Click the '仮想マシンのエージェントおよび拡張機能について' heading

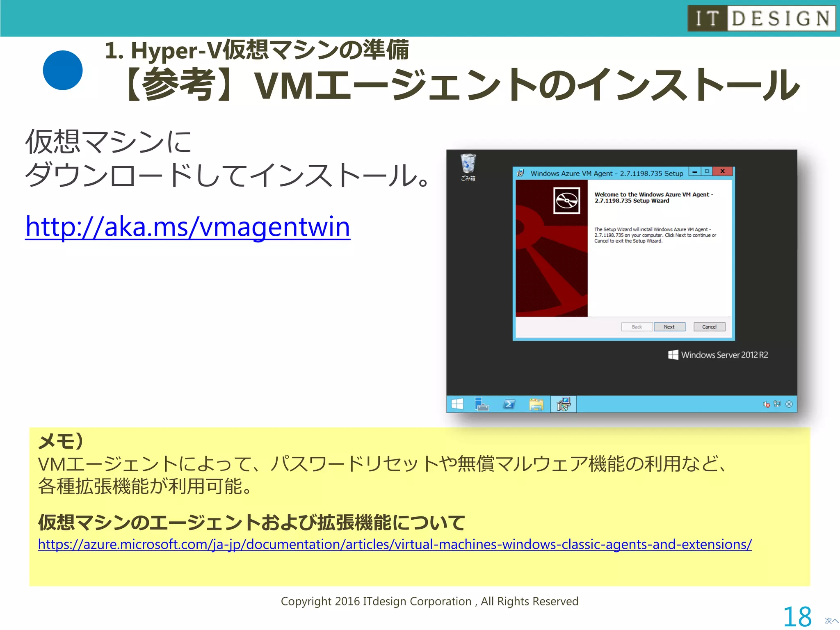(251, 523)
